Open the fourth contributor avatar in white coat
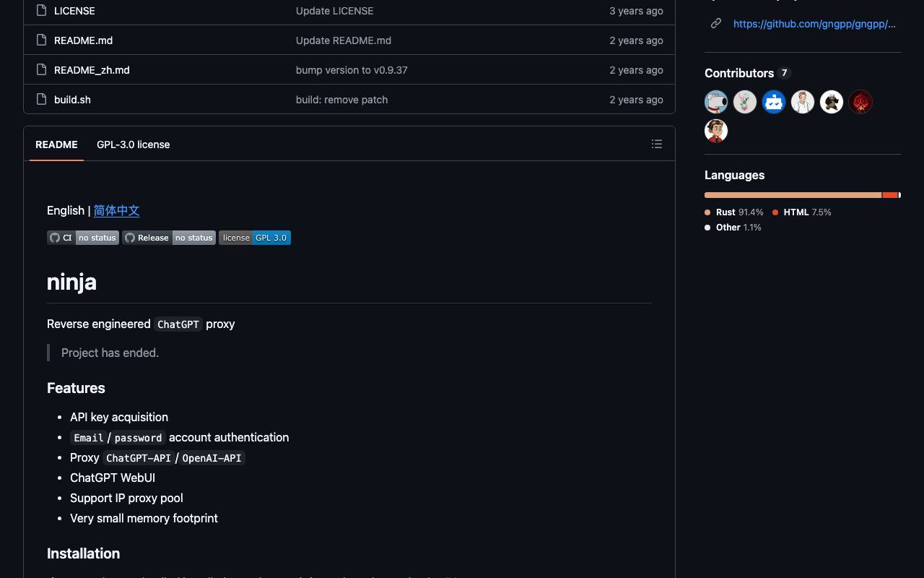 tap(803, 102)
